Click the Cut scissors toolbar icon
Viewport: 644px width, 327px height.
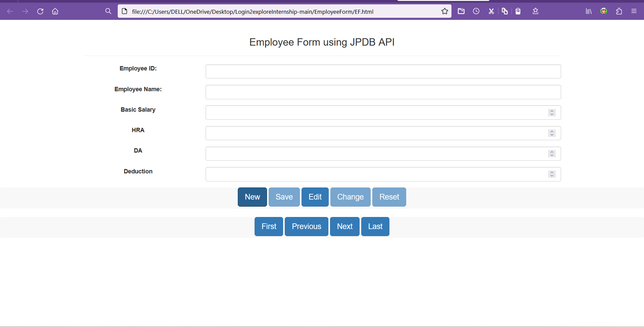[x=491, y=11]
